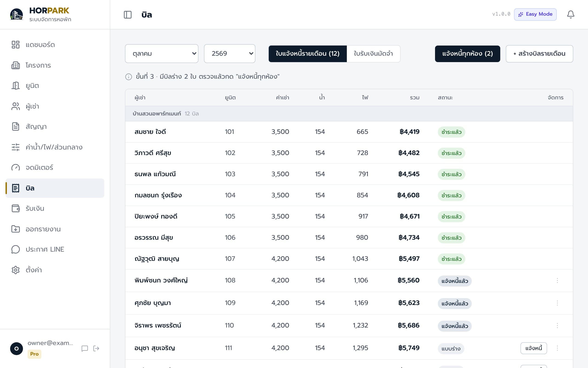Click the owner avatar circle
The width and height of the screenshot is (588, 368).
pos(17,348)
